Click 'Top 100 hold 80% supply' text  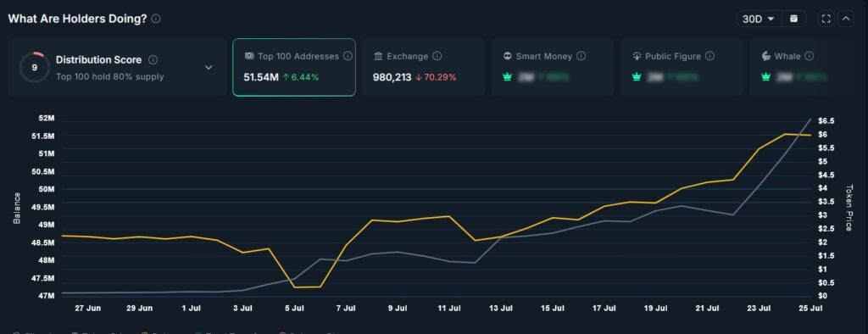tap(109, 77)
